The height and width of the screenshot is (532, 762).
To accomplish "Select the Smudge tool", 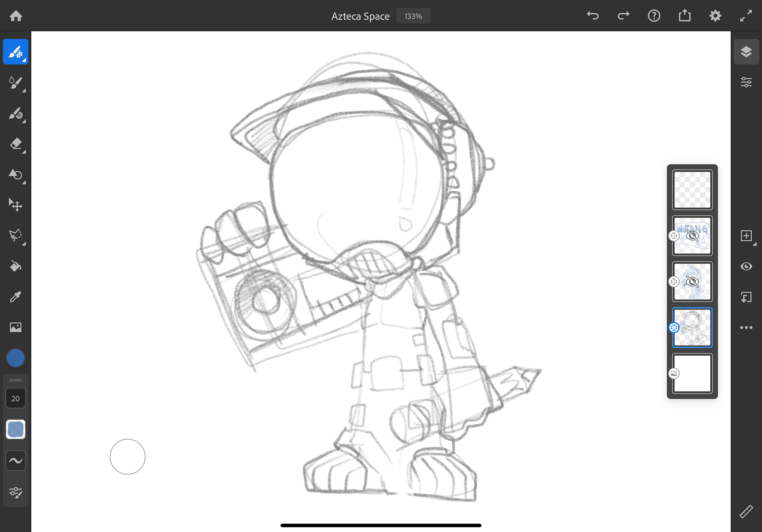I will 15,175.
